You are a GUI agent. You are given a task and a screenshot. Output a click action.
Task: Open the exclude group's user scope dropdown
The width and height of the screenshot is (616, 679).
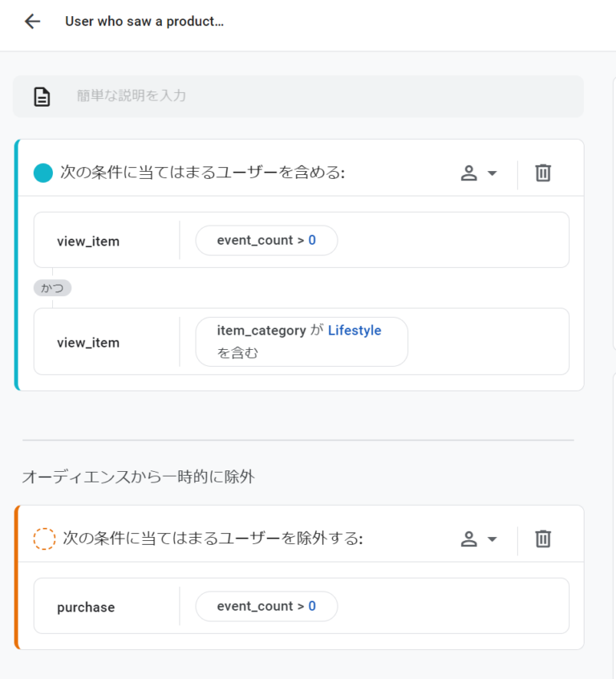(479, 539)
